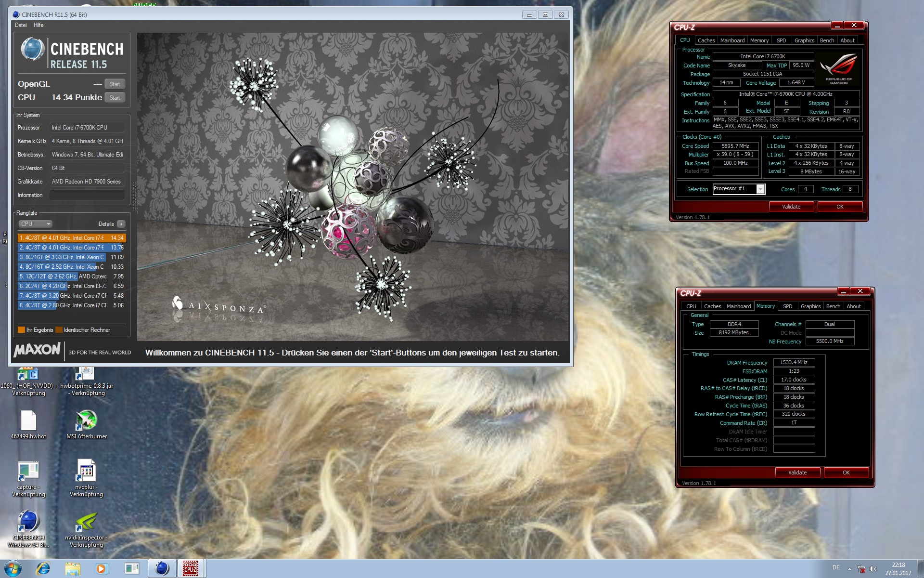The height and width of the screenshot is (578, 924).
Task: Open About tab in lower CPU-Z window
Action: pos(854,306)
